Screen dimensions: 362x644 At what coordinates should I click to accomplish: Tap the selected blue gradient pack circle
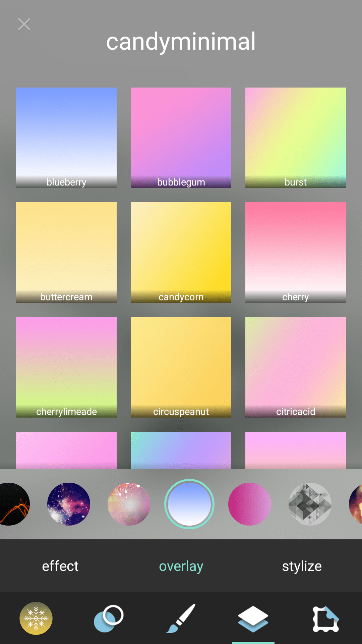pos(189,504)
